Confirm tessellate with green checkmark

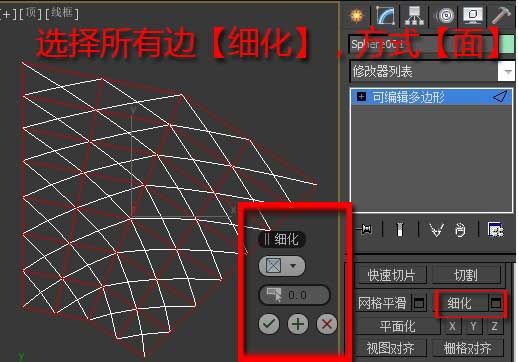tap(269, 324)
